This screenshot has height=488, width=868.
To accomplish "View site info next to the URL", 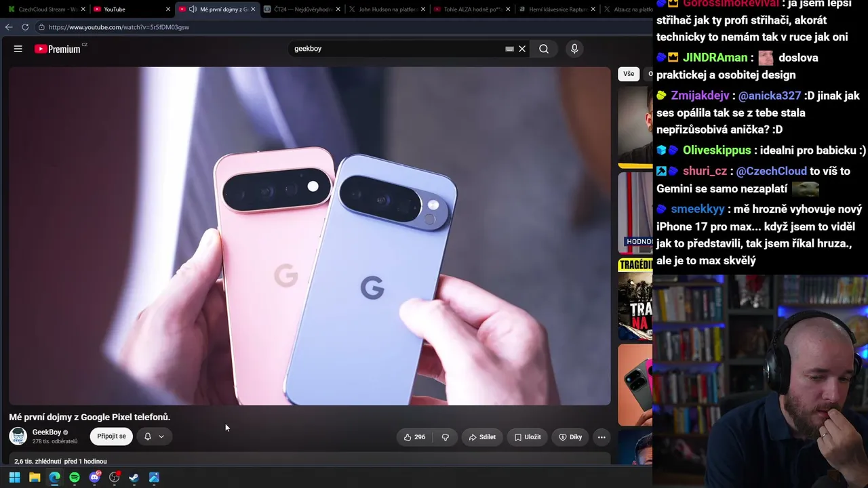I will click(41, 27).
